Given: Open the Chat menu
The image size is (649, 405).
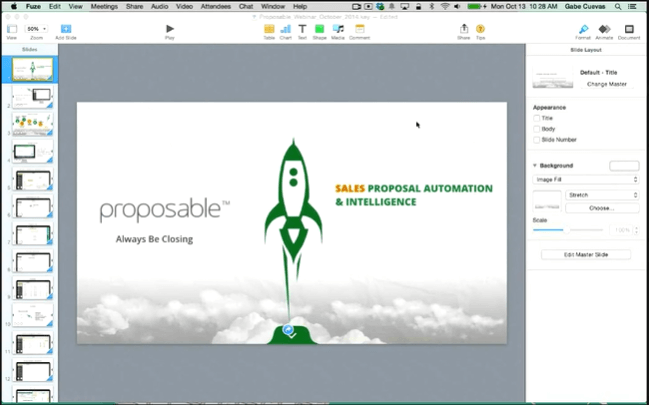Looking at the screenshot, I should click(246, 6).
